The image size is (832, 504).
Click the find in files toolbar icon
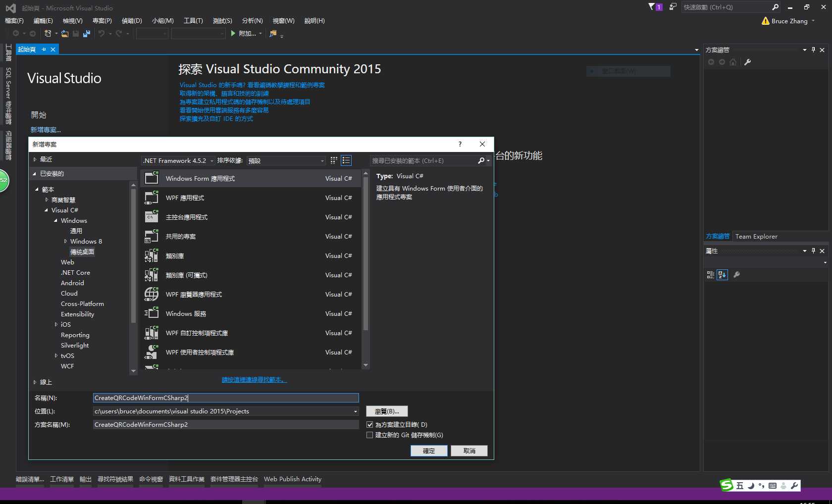pyautogui.click(x=273, y=33)
